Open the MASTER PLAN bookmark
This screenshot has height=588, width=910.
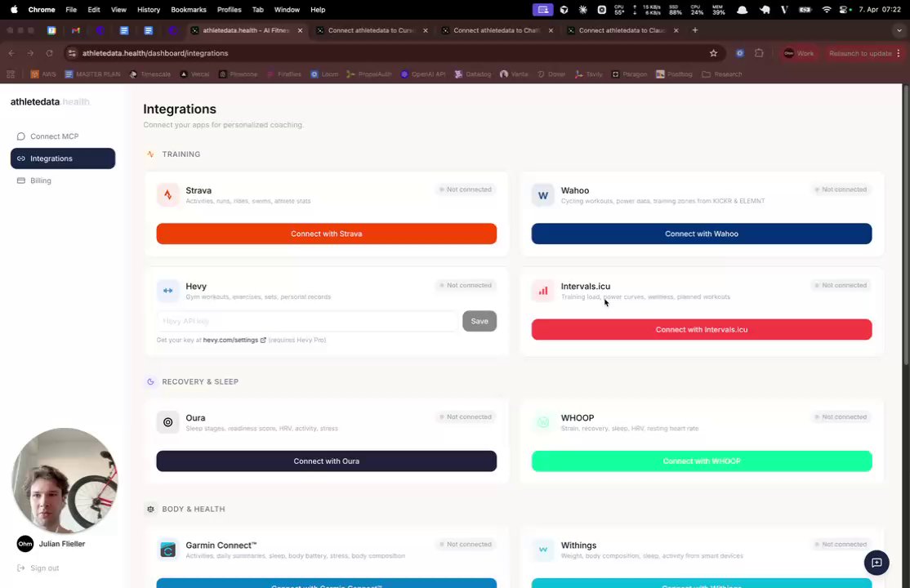tap(93, 74)
